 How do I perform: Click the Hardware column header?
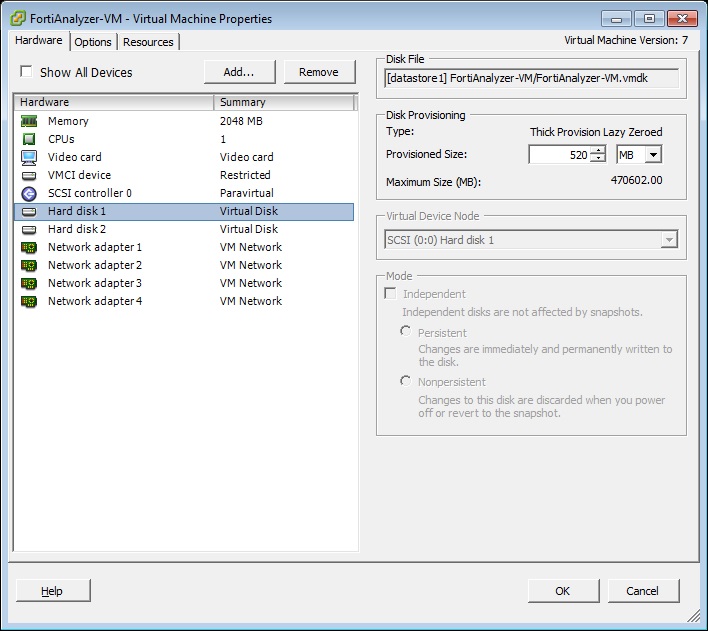coord(114,102)
